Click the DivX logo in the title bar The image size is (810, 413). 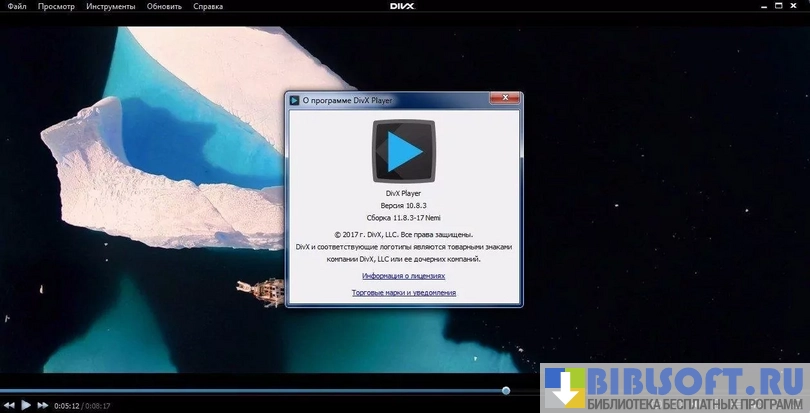(403, 6)
